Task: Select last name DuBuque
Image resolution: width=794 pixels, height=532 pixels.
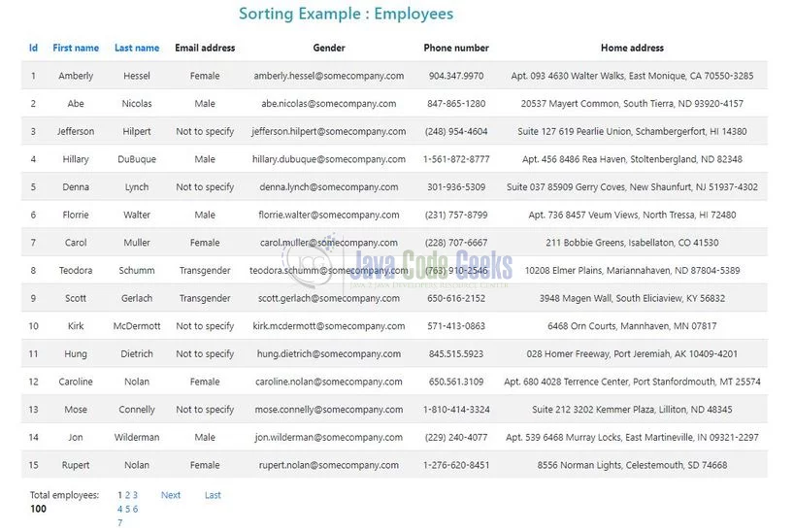Action: [137, 159]
